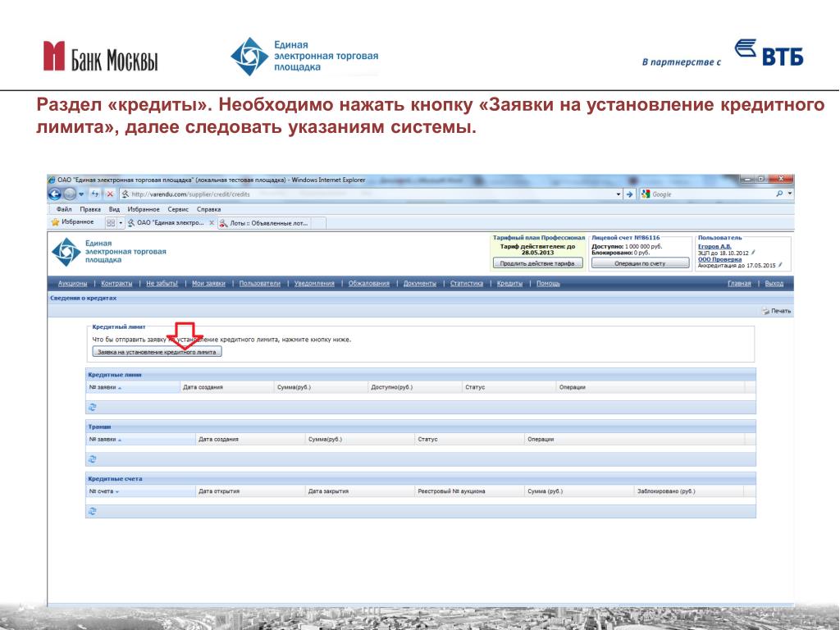Open the Пользователи section

[259, 283]
